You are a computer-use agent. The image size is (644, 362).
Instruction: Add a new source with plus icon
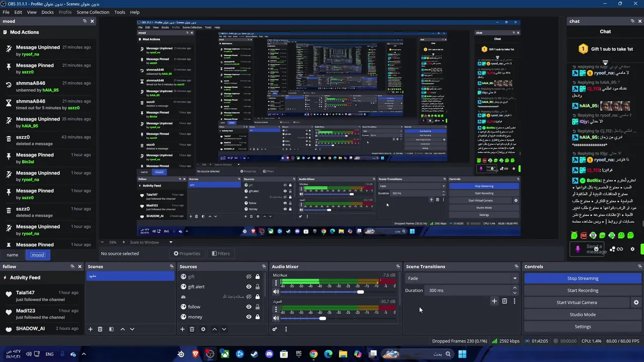click(182, 329)
